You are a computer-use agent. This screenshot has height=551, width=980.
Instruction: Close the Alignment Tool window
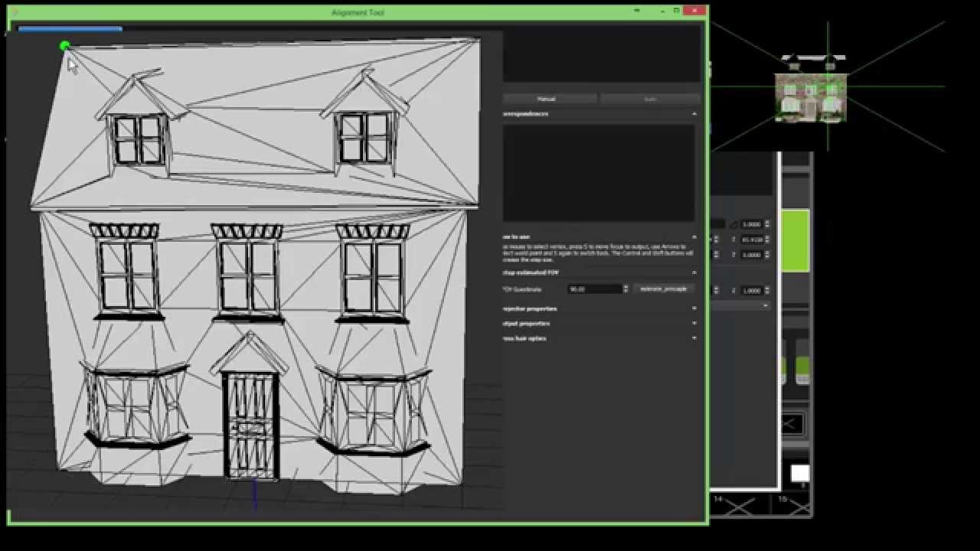coord(695,11)
